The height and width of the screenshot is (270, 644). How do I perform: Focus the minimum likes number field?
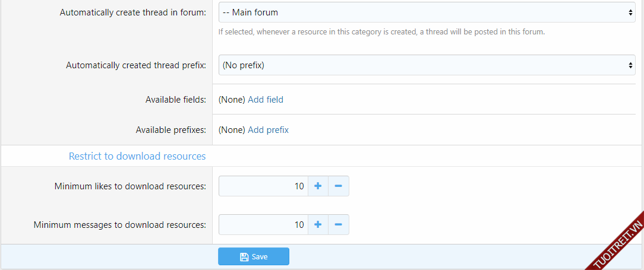pos(263,186)
